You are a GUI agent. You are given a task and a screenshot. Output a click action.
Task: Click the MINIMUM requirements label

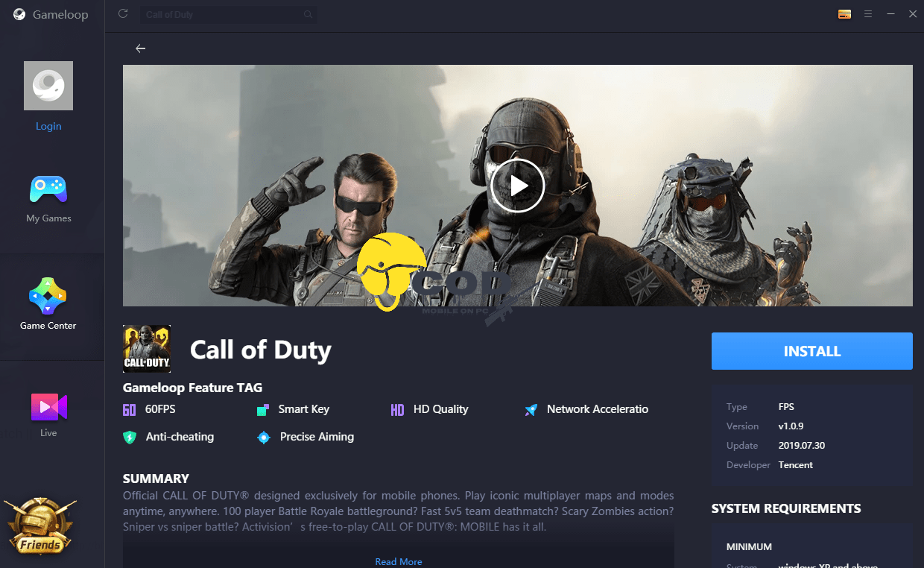click(749, 547)
